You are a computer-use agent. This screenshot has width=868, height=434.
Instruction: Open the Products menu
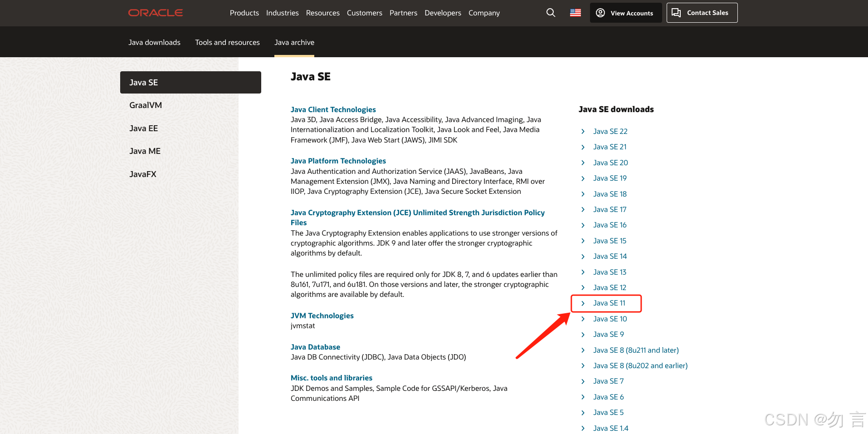pos(244,13)
